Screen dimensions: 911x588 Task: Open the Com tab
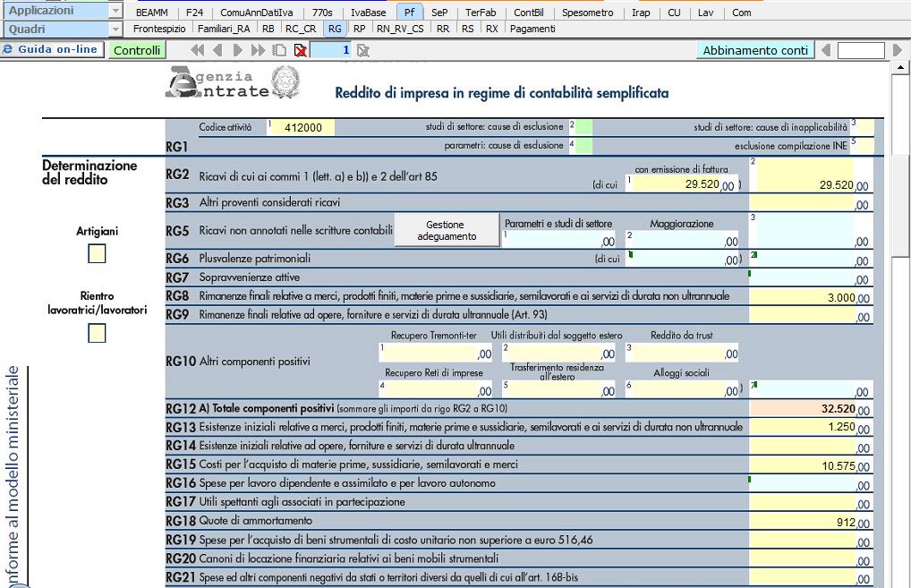pyautogui.click(x=741, y=13)
